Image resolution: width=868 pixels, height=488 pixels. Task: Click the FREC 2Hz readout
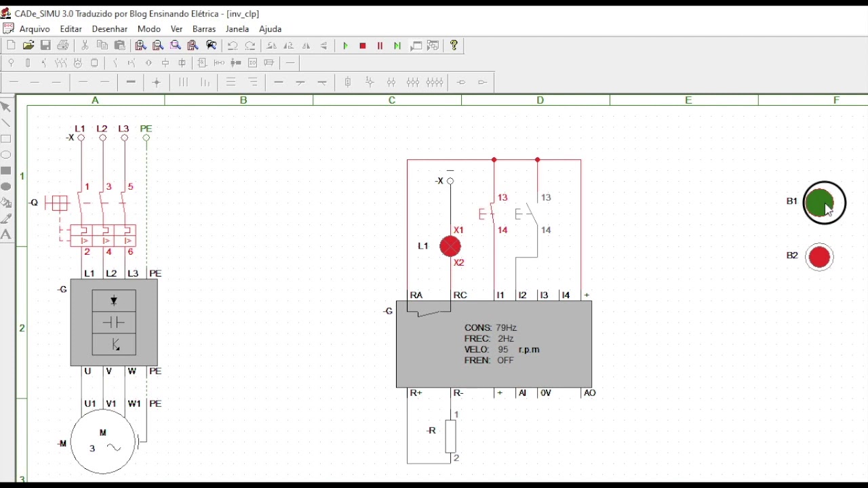(489, 339)
